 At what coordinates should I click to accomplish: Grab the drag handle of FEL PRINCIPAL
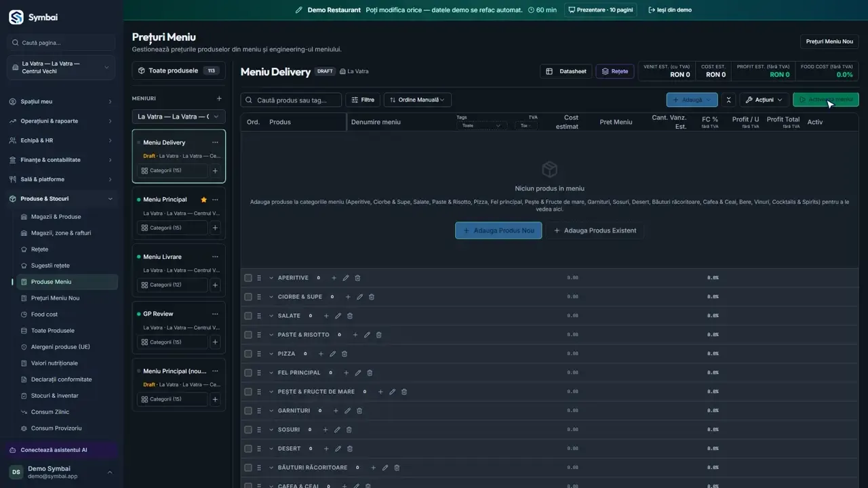point(259,373)
